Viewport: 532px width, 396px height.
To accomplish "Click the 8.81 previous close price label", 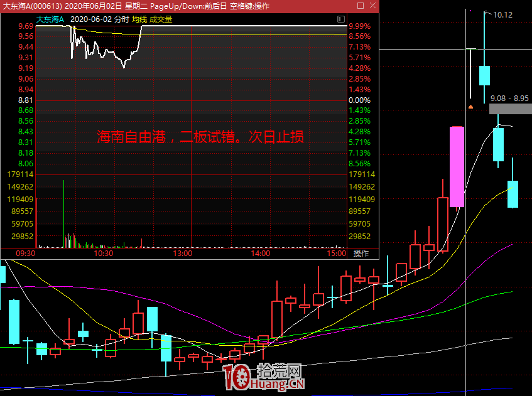I will (26, 100).
